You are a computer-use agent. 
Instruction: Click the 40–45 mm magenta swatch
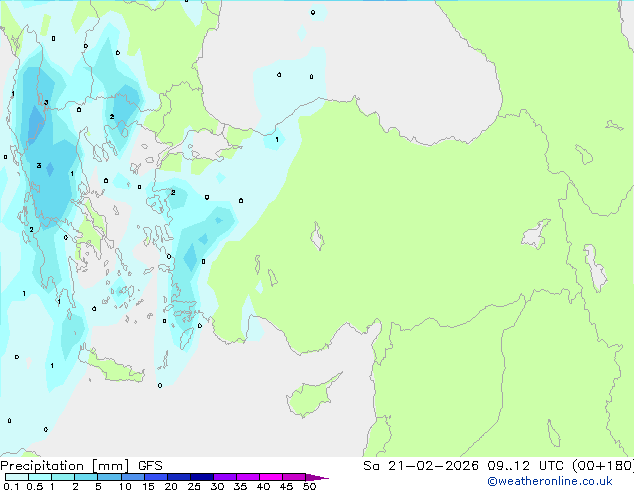[271, 477]
